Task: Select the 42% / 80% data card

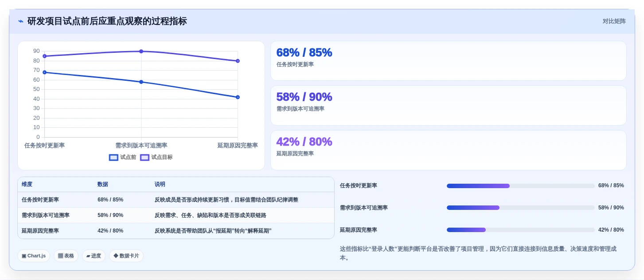Action: [x=449, y=150]
